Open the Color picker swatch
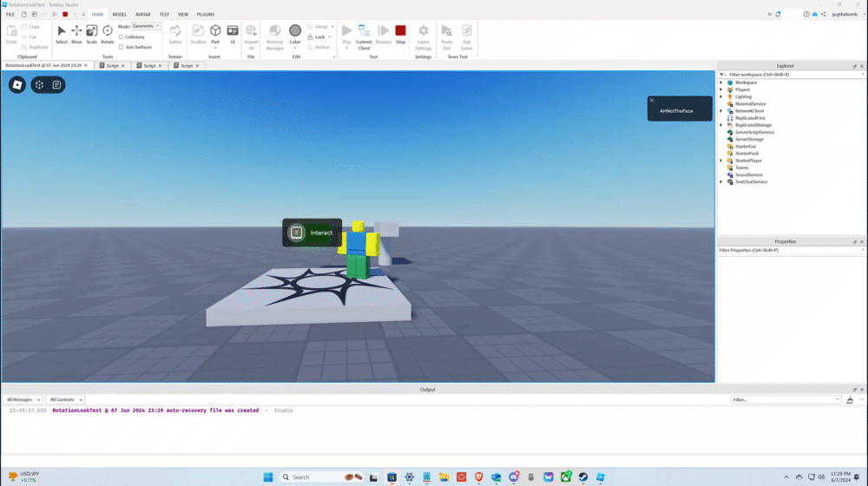Viewport: 868px width, 486px height. pos(295,31)
